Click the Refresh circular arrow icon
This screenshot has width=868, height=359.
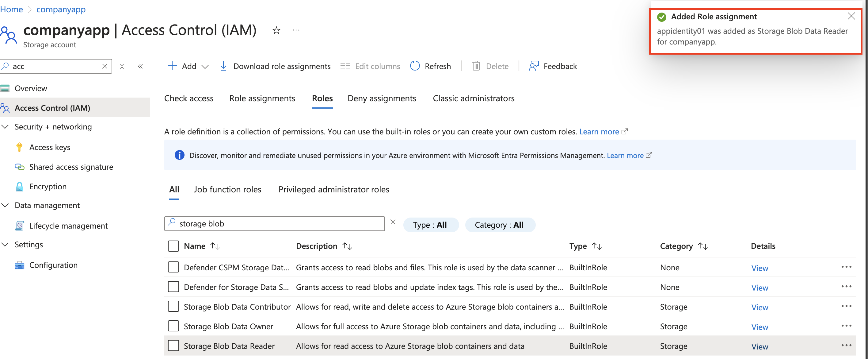[x=415, y=66]
